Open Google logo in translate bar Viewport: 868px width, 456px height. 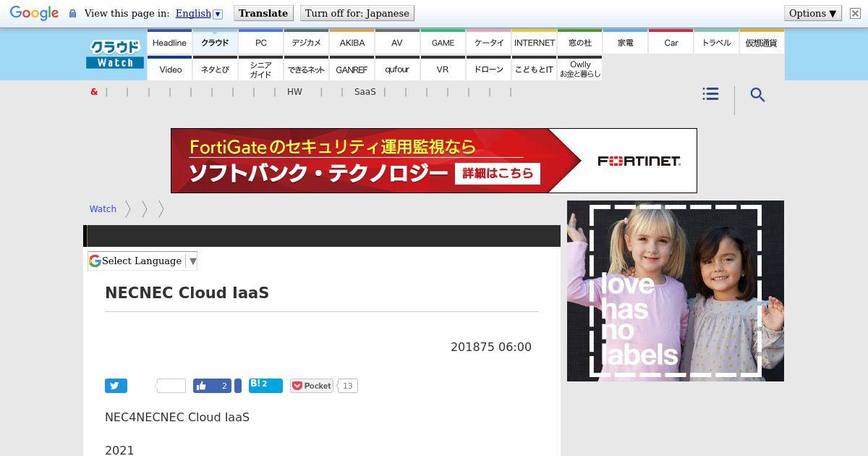point(34,13)
